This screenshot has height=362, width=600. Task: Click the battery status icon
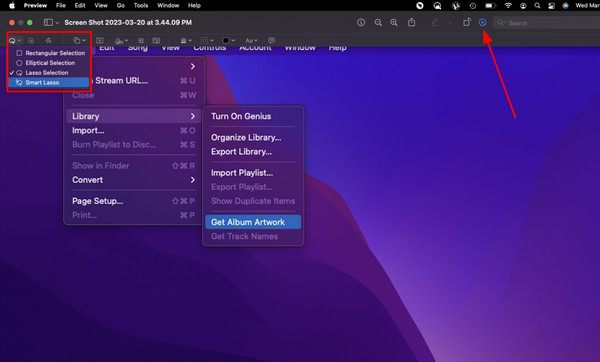point(490,6)
